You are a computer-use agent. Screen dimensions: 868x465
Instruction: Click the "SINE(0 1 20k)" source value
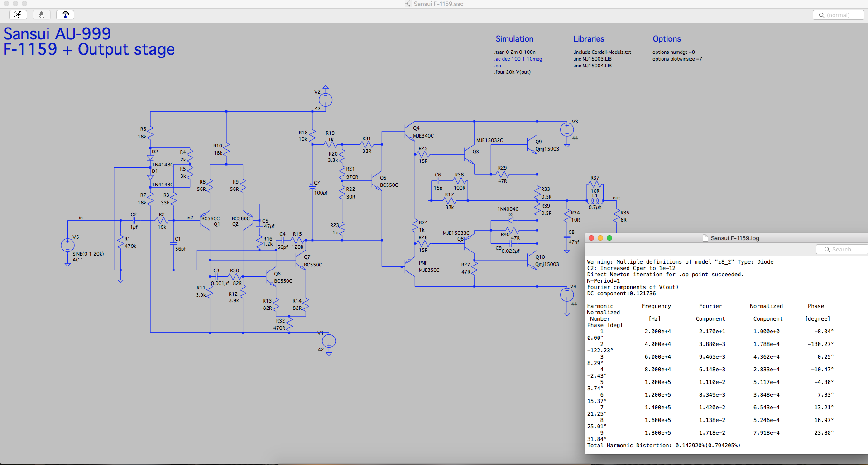[88, 254]
